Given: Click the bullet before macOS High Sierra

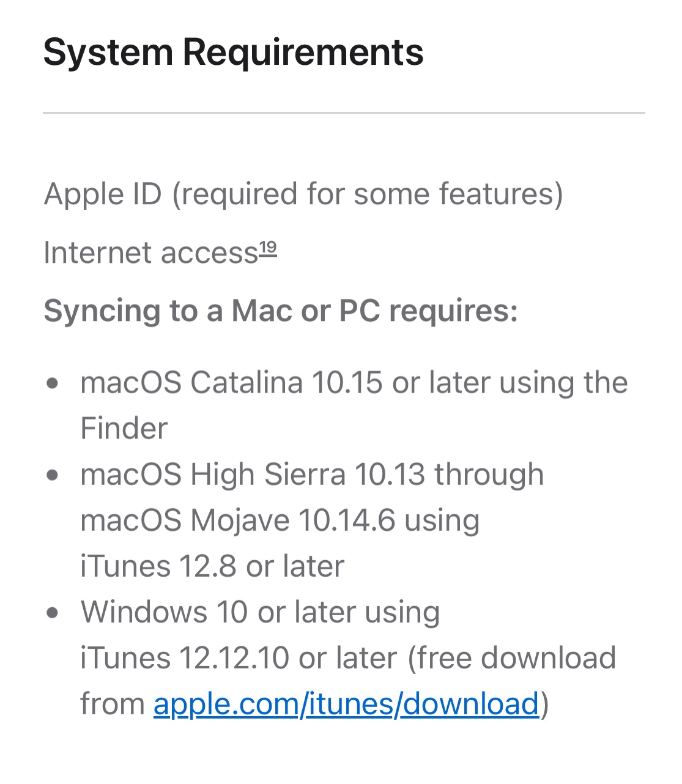Looking at the screenshot, I should pos(53,475).
